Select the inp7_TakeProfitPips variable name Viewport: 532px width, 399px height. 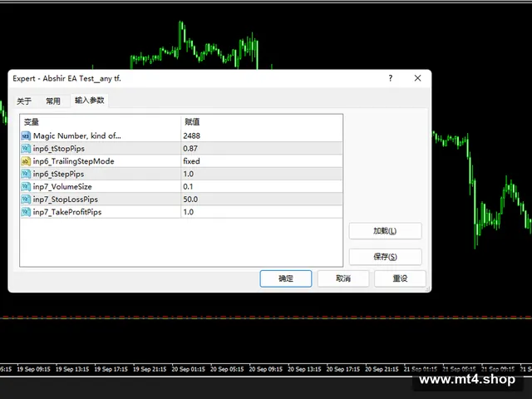tap(67, 212)
